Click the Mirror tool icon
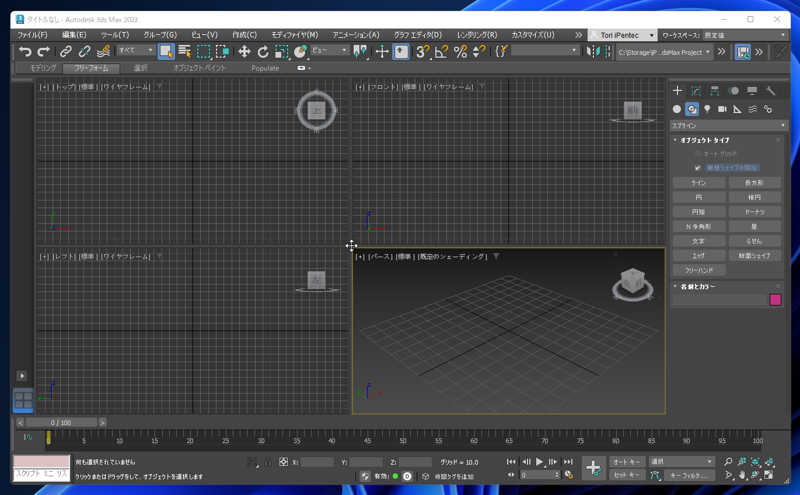This screenshot has width=800, height=495. click(x=593, y=52)
